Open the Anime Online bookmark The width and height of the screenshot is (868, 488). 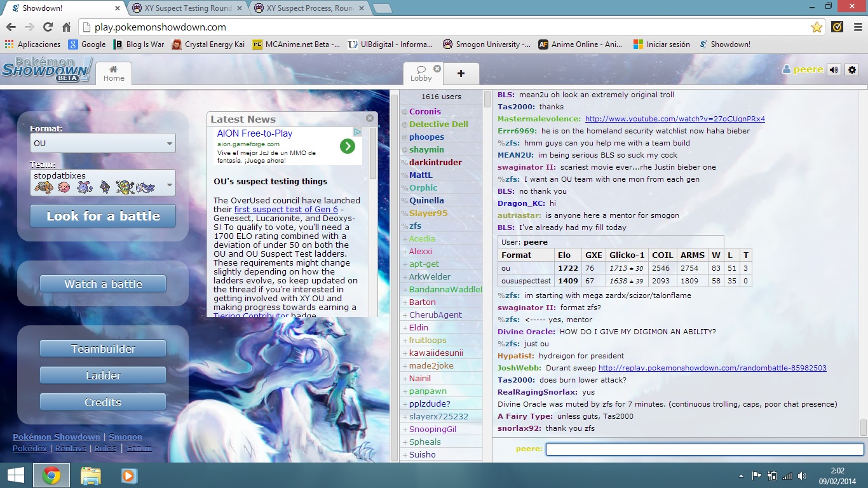[x=580, y=44]
